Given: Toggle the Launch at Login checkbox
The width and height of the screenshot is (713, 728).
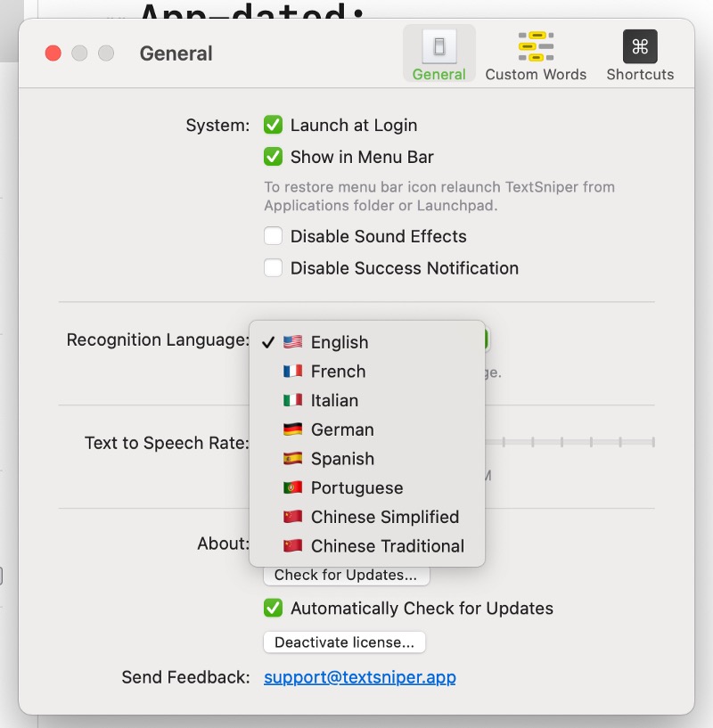Looking at the screenshot, I should (273, 125).
